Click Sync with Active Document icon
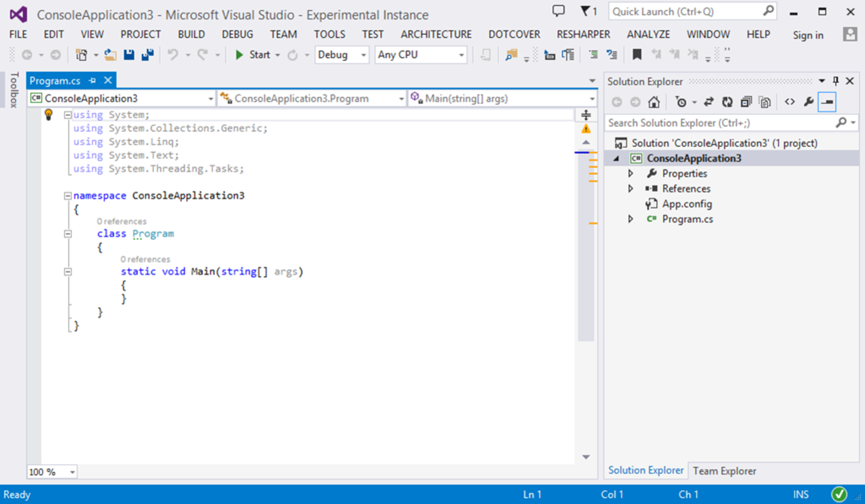Image resolution: width=865 pixels, height=504 pixels. click(709, 102)
